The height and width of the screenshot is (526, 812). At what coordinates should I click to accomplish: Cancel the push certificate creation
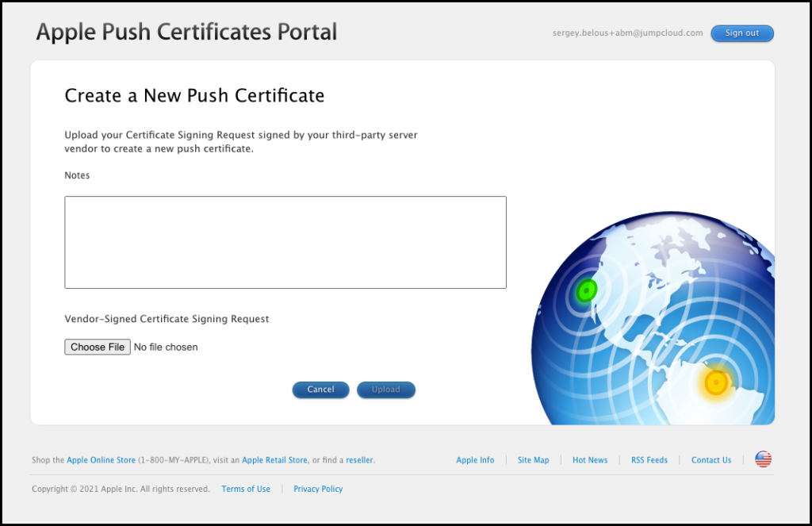point(320,390)
